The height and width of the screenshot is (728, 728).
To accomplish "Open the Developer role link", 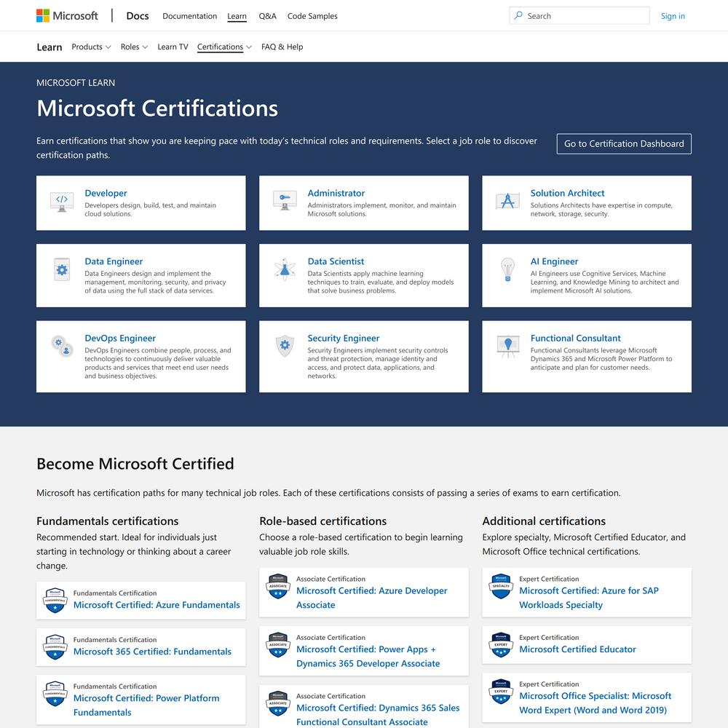I will click(106, 193).
